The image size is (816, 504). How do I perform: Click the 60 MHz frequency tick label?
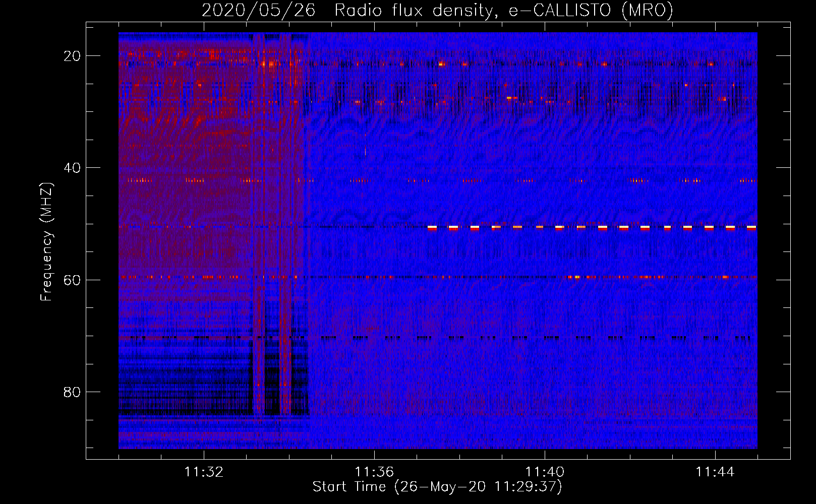[72, 280]
